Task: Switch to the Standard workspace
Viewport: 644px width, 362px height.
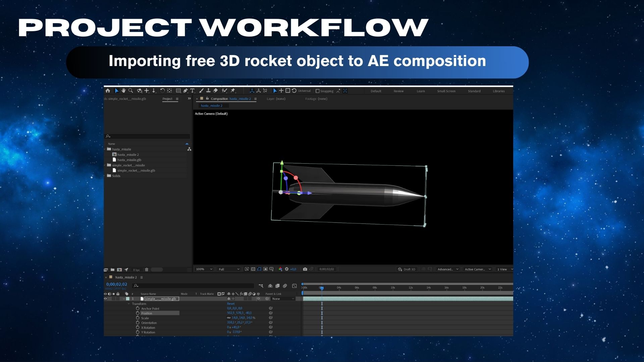Action: pos(474,91)
